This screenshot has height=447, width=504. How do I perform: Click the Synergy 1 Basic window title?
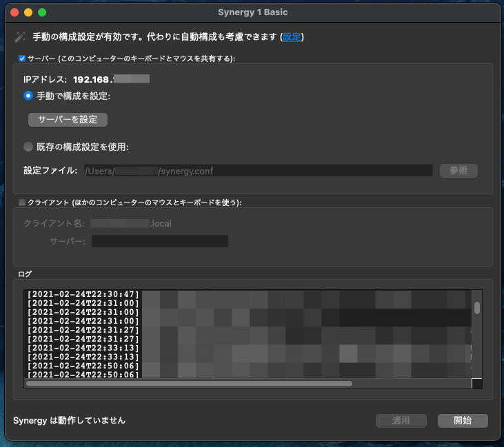[x=252, y=12]
